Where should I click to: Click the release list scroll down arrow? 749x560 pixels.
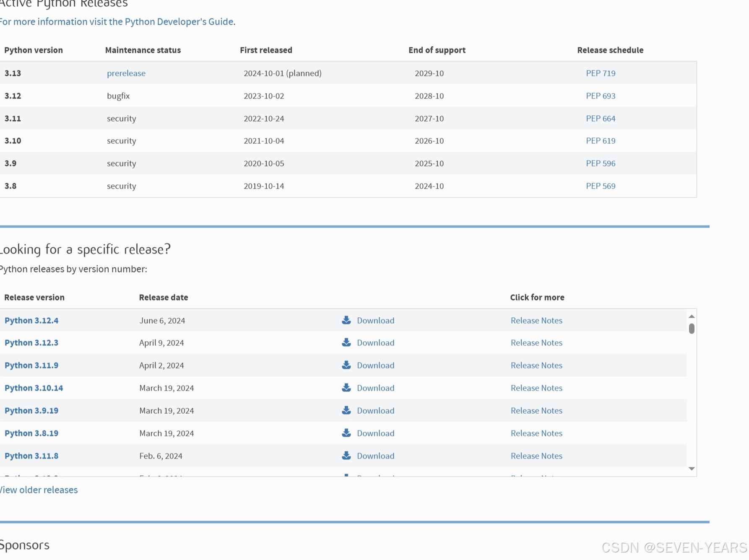coord(692,469)
